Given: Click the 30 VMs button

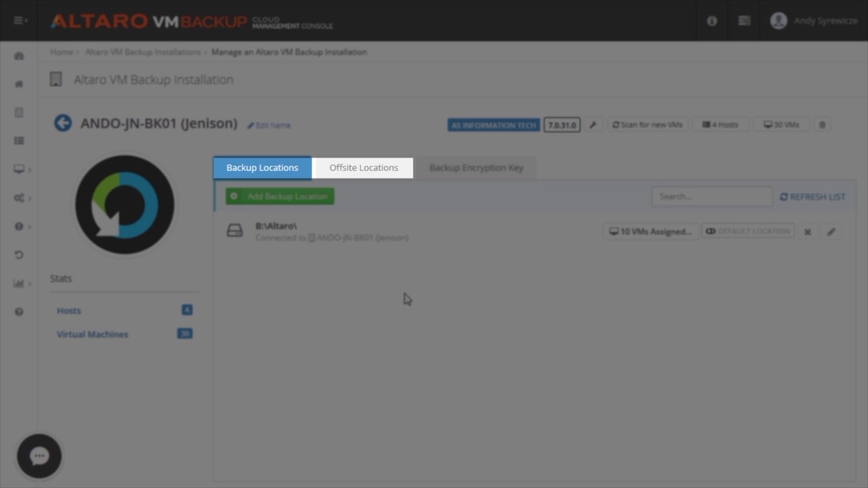Looking at the screenshot, I should pos(781,125).
